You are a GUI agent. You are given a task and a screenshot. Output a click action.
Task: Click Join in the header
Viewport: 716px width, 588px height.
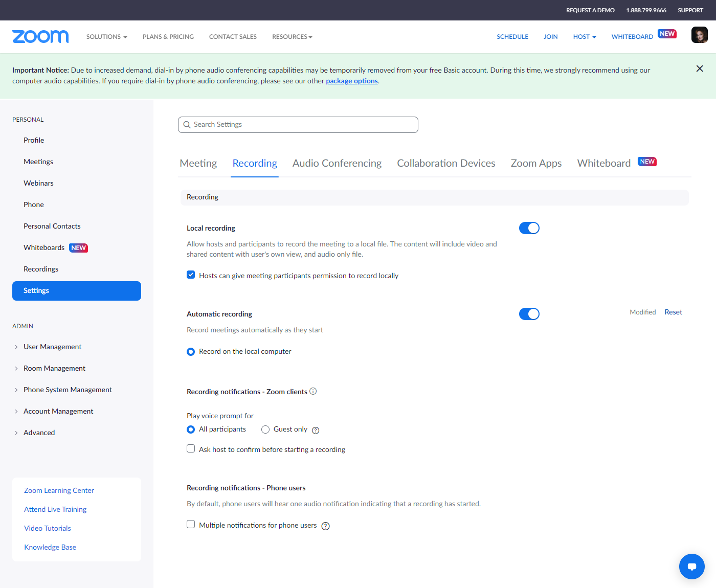coord(551,37)
